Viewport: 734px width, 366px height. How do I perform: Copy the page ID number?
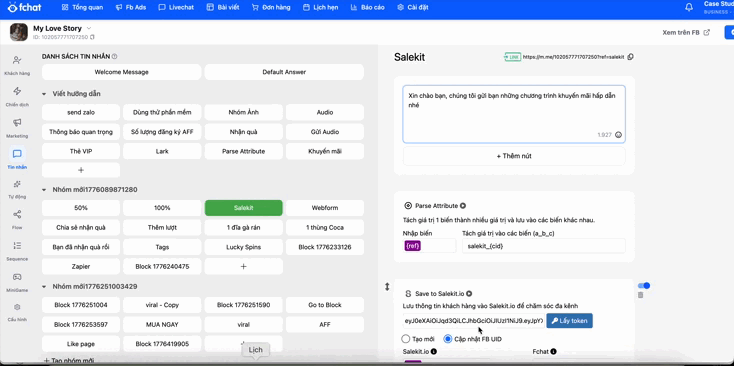tap(92, 37)
